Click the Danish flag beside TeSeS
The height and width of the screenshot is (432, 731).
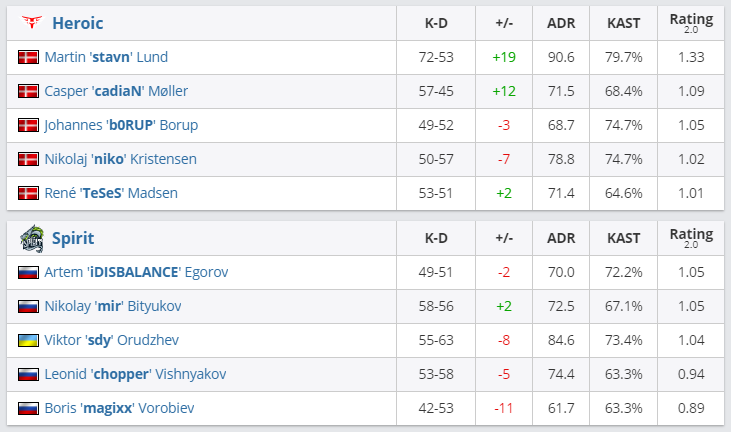coord(28,193)
